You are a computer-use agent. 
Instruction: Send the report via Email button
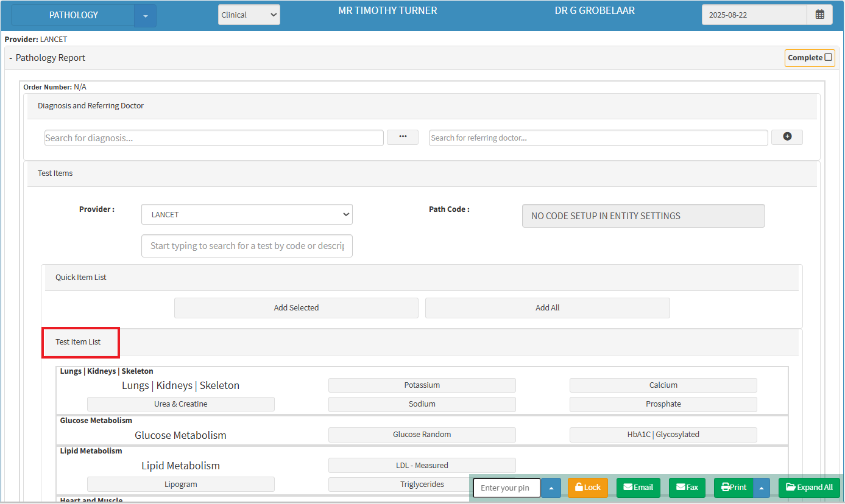point(638,488)
